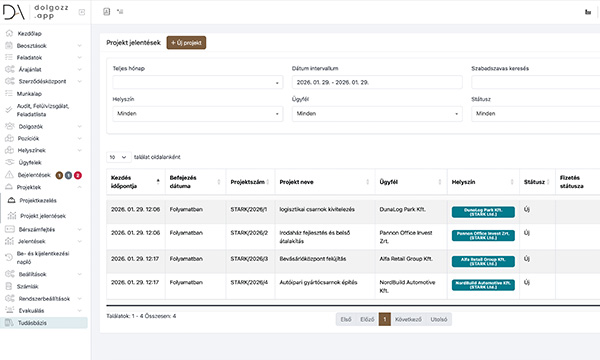Click the Be- és kijelentkezési napló history icon
The width and height of the screenshot is (600, 360).
(x=9, y=257)
